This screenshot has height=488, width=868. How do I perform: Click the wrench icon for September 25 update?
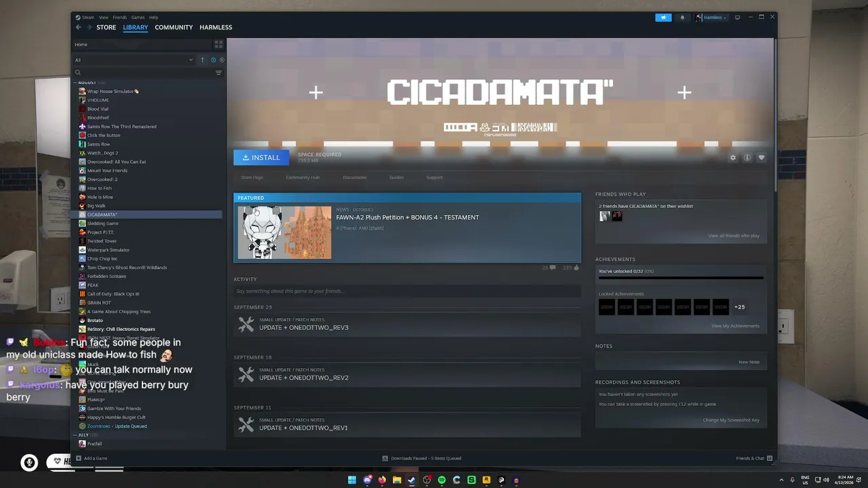point(246,325)
